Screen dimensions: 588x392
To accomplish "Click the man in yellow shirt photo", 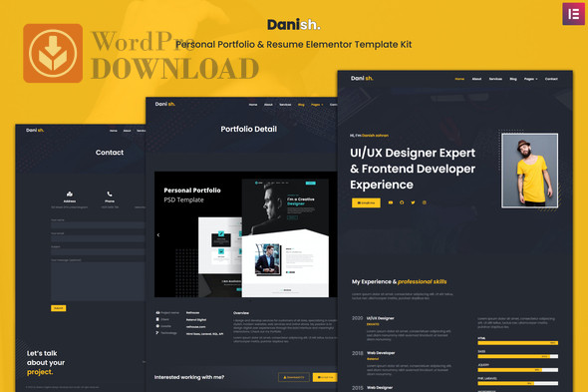I will point(530,171).
